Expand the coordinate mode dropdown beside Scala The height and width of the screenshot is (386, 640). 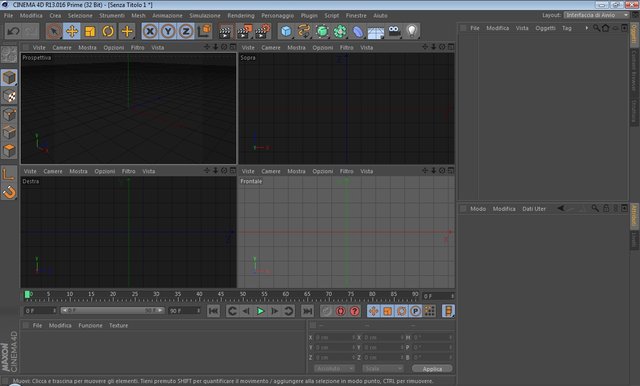point(334,368)
